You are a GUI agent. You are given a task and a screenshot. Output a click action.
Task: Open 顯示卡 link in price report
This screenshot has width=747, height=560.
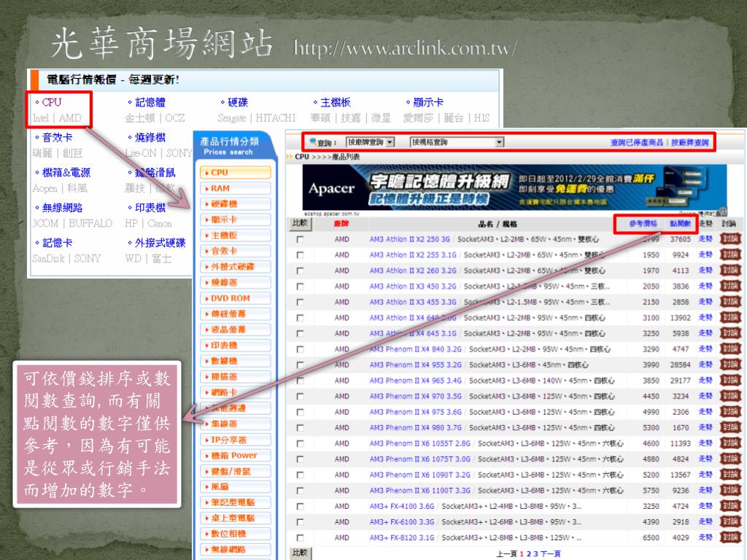(427, 102)
